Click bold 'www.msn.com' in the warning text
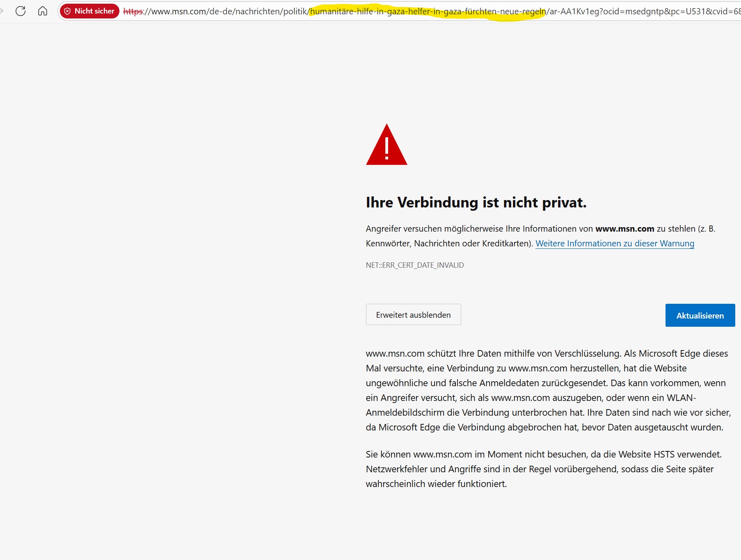Image resolution: width=741 pixels, height=560 pixels. click(x=624, y=229)
